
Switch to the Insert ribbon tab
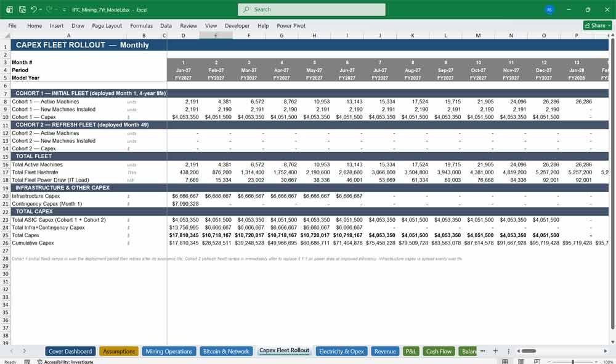pyautogui.click(x=57, y=25)
